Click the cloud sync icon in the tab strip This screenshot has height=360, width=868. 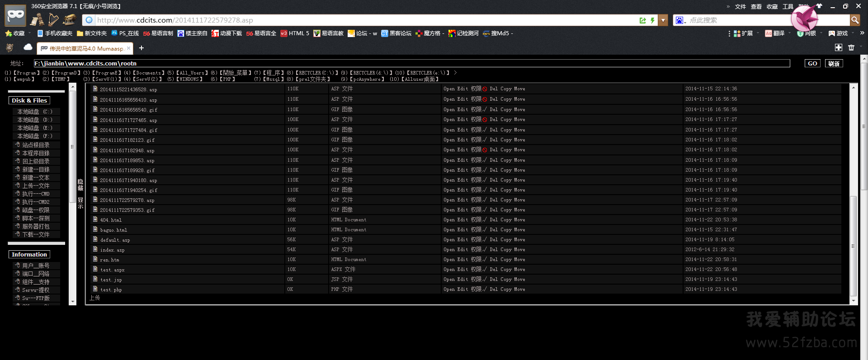tap(28, 47)
